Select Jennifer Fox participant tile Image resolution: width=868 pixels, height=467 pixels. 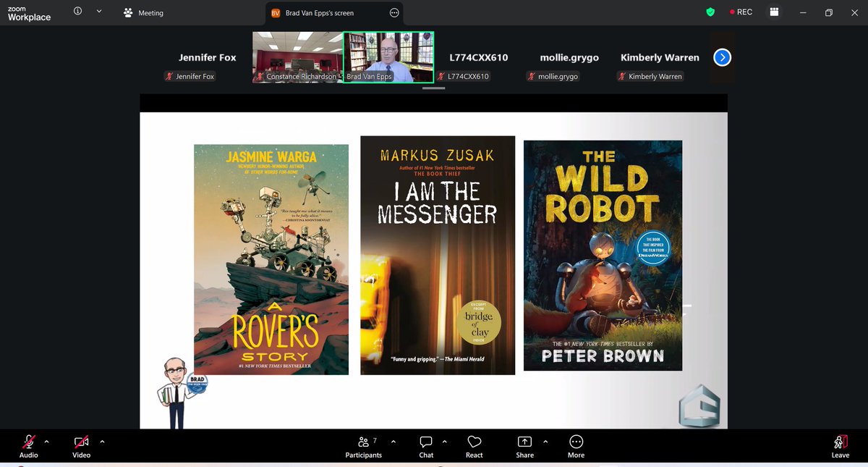208,57
